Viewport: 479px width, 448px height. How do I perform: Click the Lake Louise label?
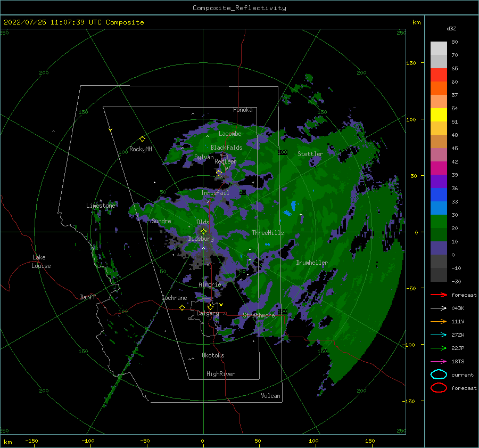[x=42, y=262]
